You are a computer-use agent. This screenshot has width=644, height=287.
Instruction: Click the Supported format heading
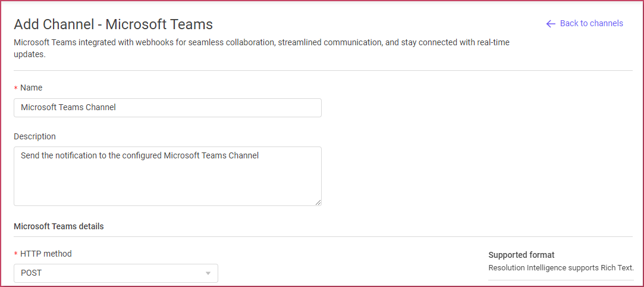click(x=521, y=254)
